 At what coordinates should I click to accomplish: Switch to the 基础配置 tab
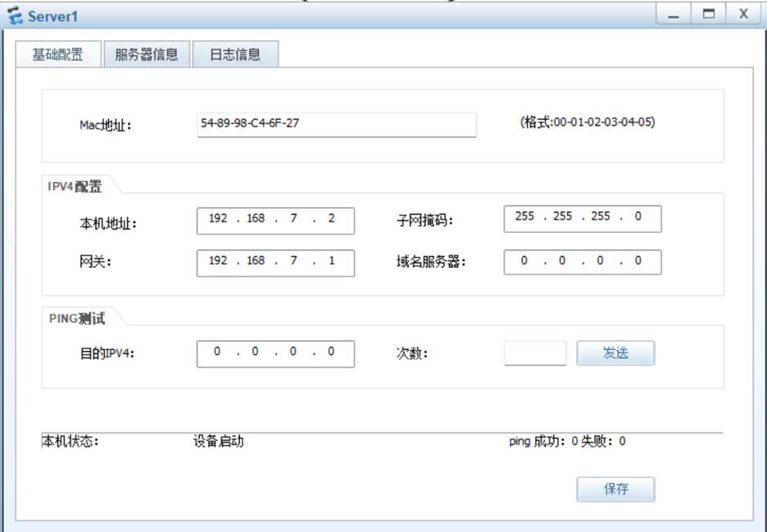(58, 54)
